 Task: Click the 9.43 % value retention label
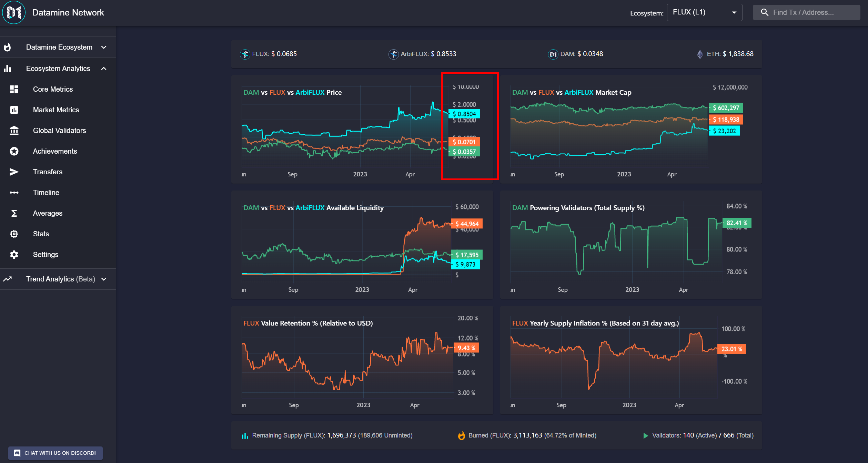point(466,348)
